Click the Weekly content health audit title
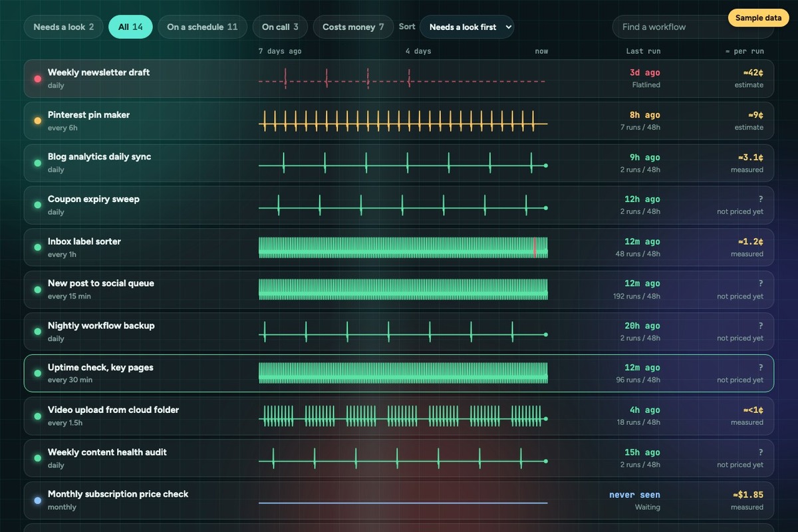This screenshot has width=798, height=532. pyautogui.click(x=107, y=452)
